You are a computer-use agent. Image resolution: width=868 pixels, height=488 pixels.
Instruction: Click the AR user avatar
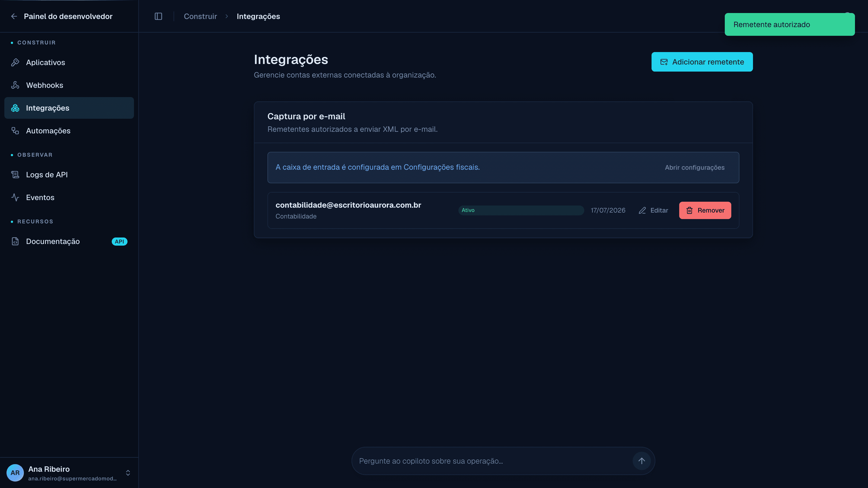coord(15,473)
